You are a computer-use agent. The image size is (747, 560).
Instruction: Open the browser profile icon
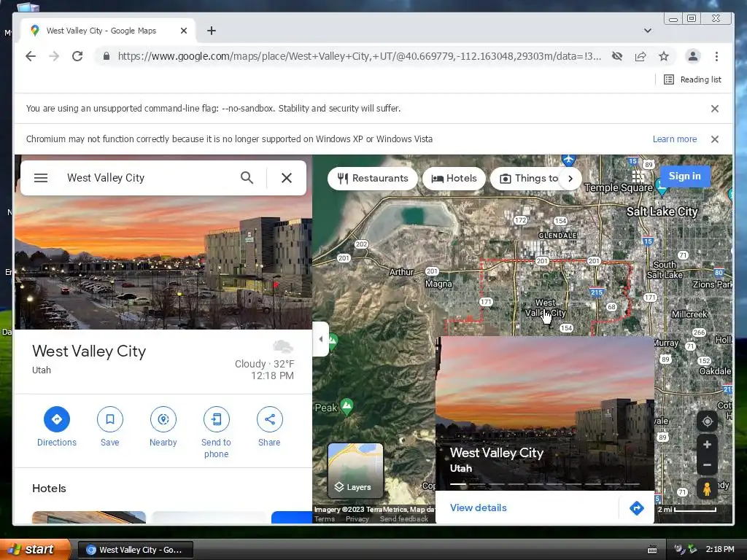pyautogui.click(x=693, y=56)
